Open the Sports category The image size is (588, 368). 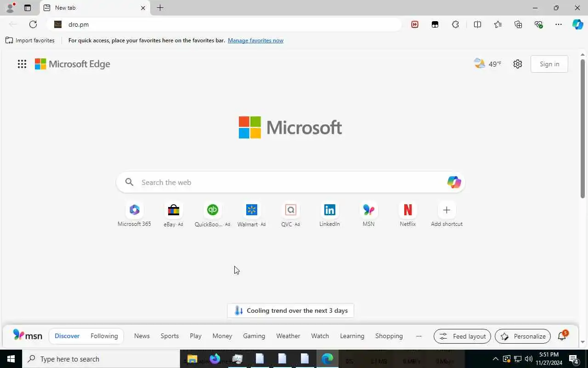170,336
